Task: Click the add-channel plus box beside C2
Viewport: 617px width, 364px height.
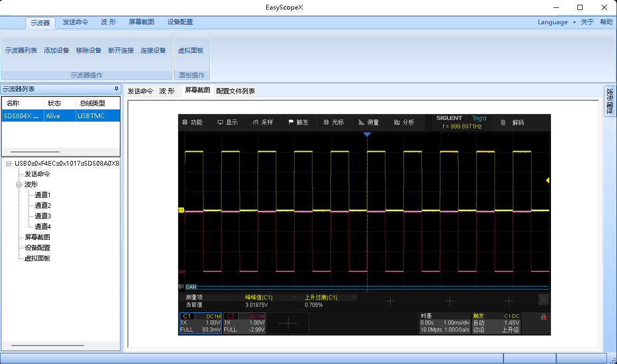Action: (288, 323)
